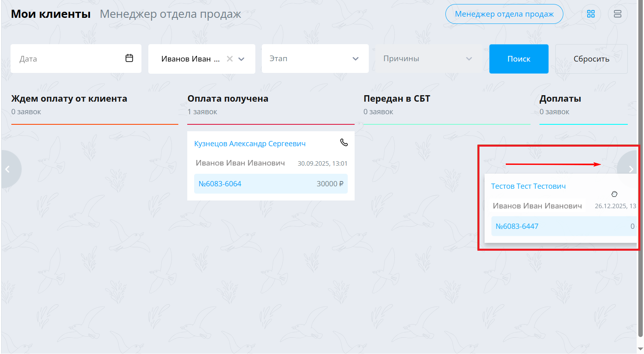Call client via phone icon on card
644x354 pixels.
[x=344, y=142]
